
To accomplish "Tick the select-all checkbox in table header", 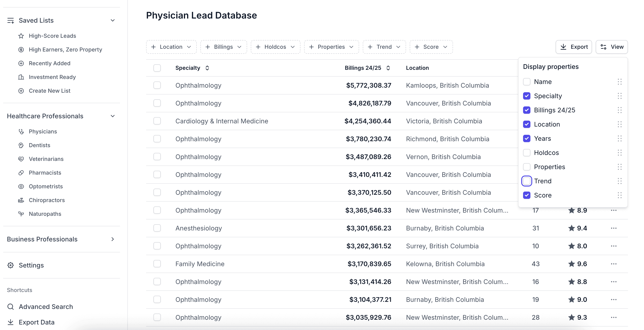I will tap(157, 68).
